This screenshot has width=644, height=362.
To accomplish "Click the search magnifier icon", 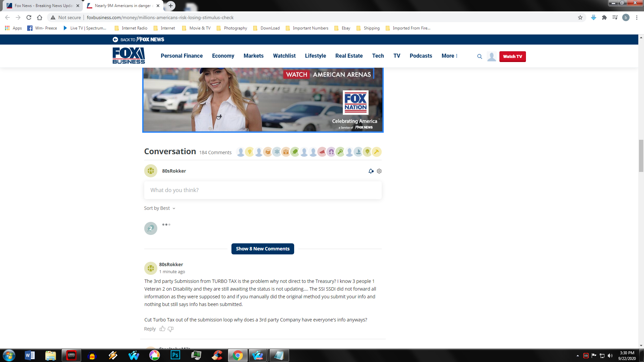I will (x=480, y=56).
